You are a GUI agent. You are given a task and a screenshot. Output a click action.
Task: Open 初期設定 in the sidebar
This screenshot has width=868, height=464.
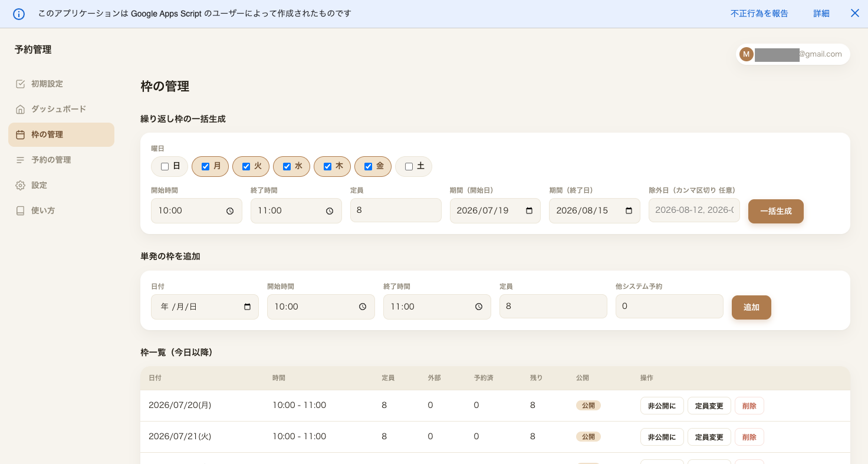point(61,84)
